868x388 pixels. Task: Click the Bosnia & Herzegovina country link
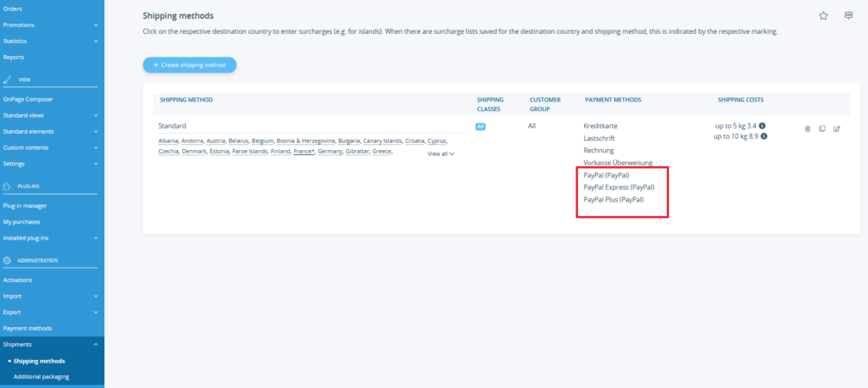[x=307, y=141]
